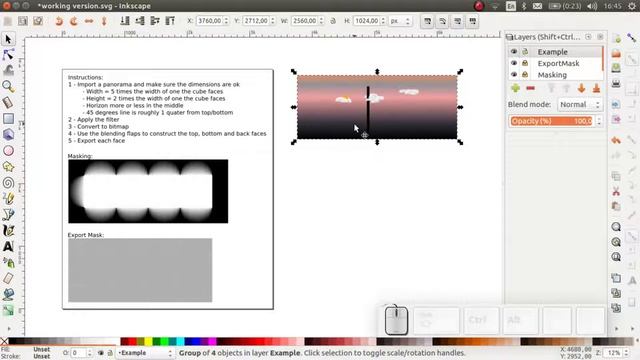Click the sunset panorama image on canvas
This screenshot has width=640, height=360.
coord(377,107)
